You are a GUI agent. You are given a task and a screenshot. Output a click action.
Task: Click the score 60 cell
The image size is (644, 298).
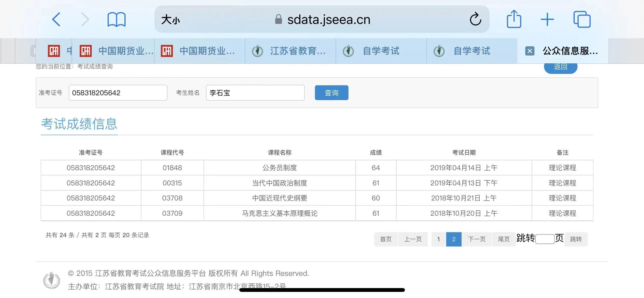(376, 198)
